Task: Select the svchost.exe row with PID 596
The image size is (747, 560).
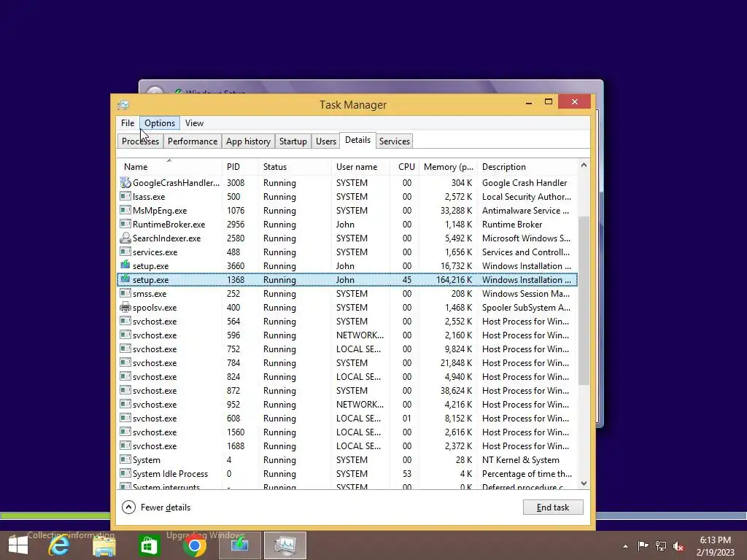Action: coord(347,335)
